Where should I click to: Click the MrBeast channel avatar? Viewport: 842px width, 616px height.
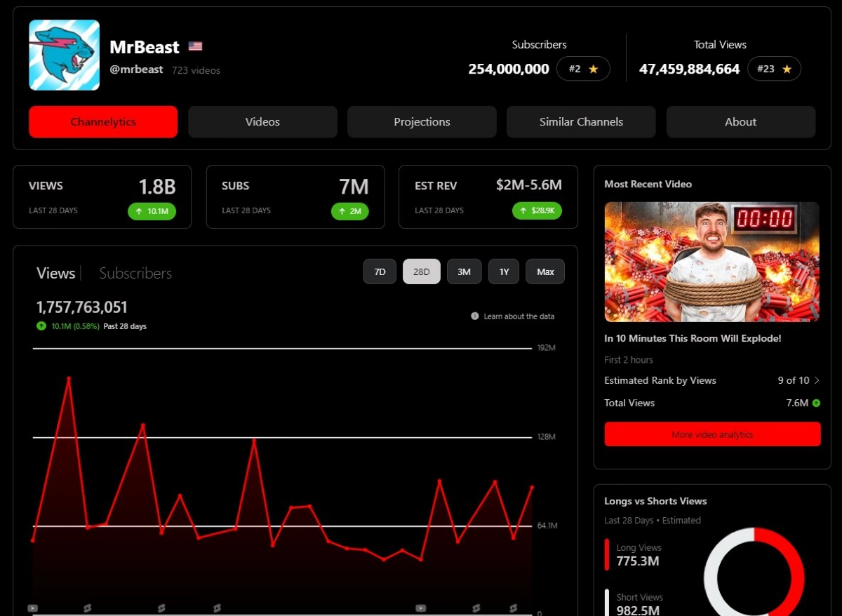64,55
